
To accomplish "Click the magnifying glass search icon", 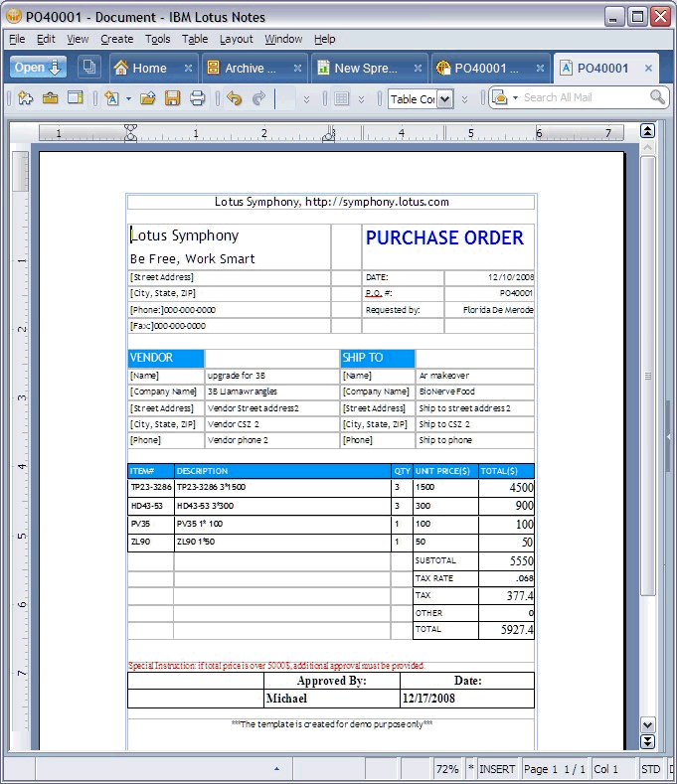I will (657, 97).
